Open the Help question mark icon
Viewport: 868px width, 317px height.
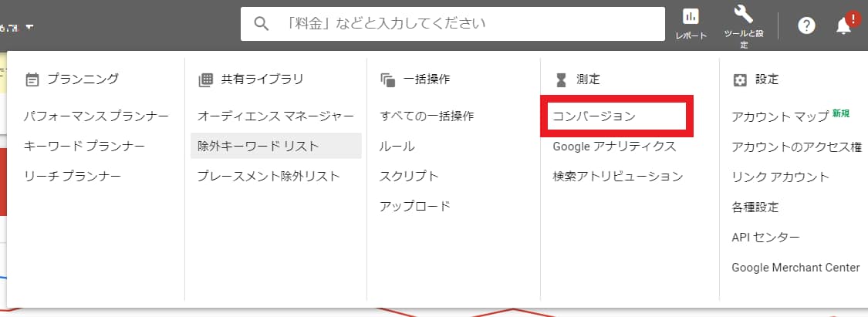point(806,25)
